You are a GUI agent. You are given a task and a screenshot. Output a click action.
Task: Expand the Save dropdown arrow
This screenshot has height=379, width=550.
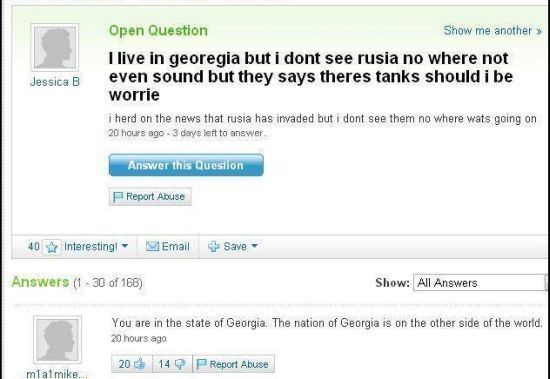click(255, 246)
